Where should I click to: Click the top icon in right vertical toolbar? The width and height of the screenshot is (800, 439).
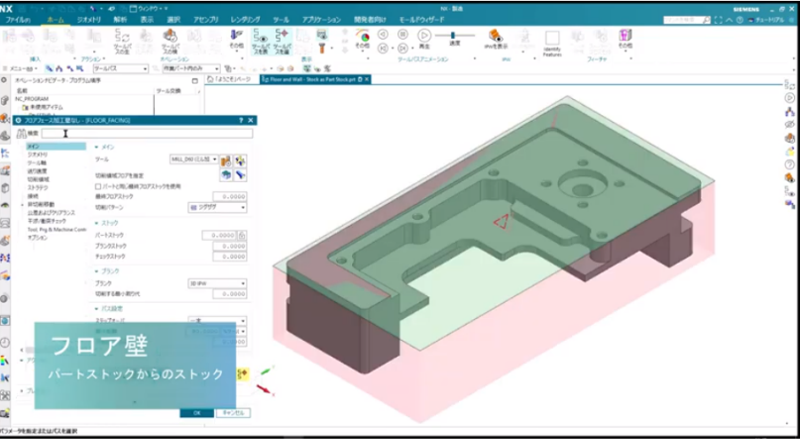click(790, 84)
